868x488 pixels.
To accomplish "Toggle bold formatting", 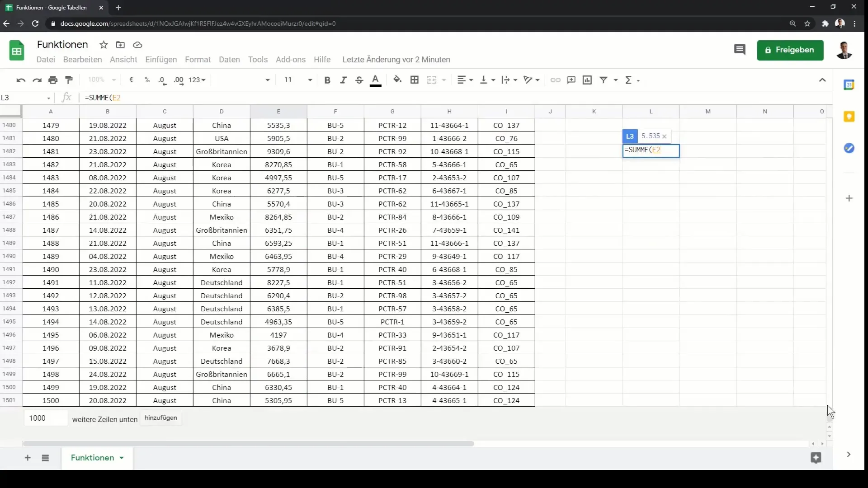I will [327, 80].
